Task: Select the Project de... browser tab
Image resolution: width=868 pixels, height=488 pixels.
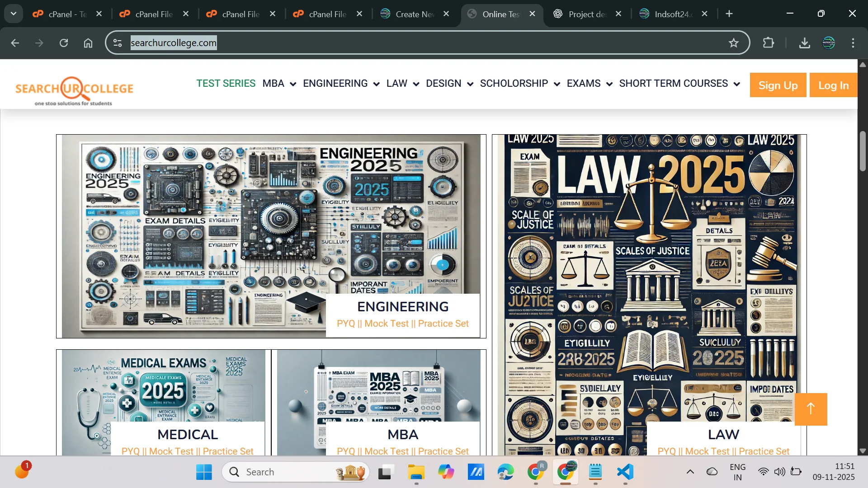Action: point(586,14)
